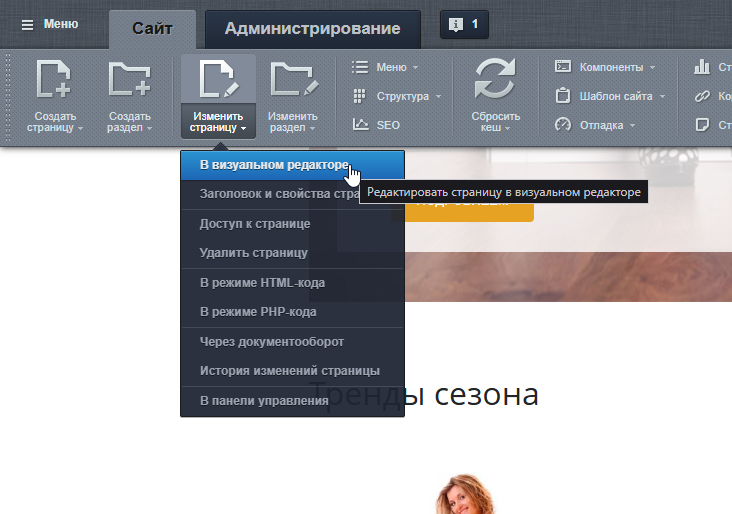Select the Сайт tab
Image resolution: width=732 pixels, height=514 pixels.
pos(152,29)
